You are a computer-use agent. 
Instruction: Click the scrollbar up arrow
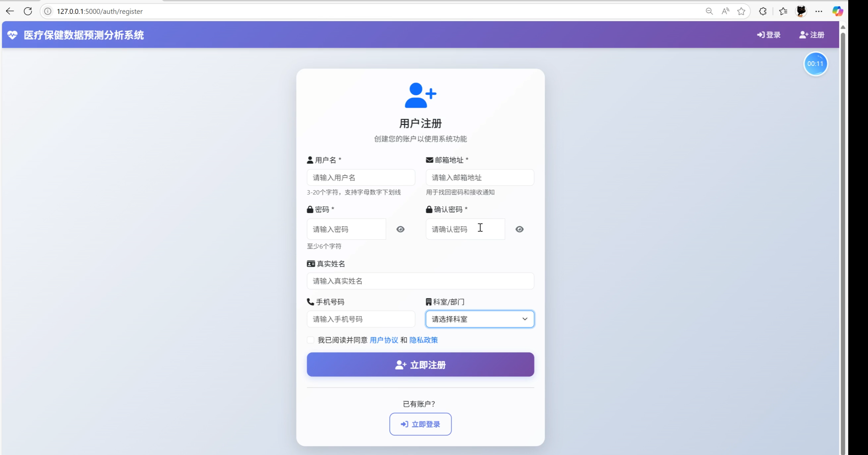click(843, 27)
